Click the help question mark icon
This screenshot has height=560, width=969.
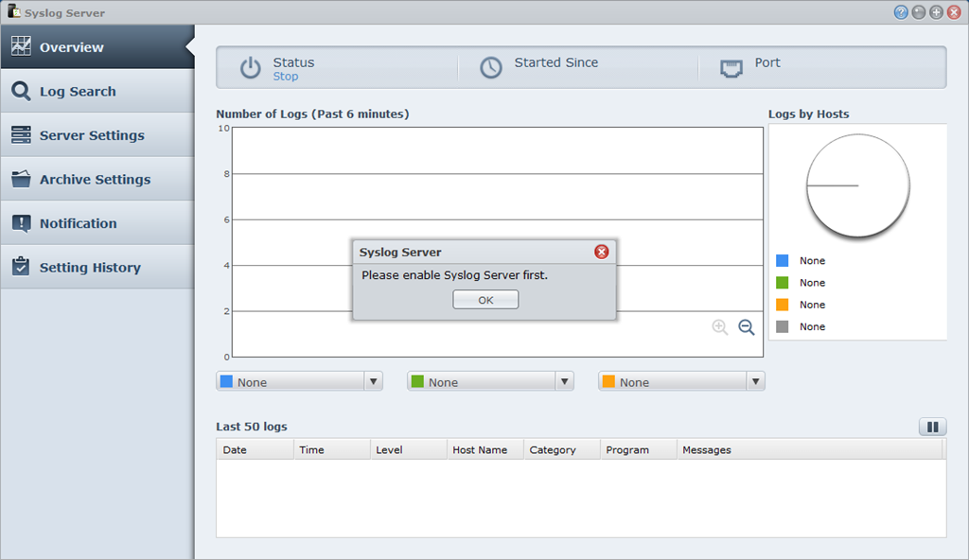[x=901, y=12]
